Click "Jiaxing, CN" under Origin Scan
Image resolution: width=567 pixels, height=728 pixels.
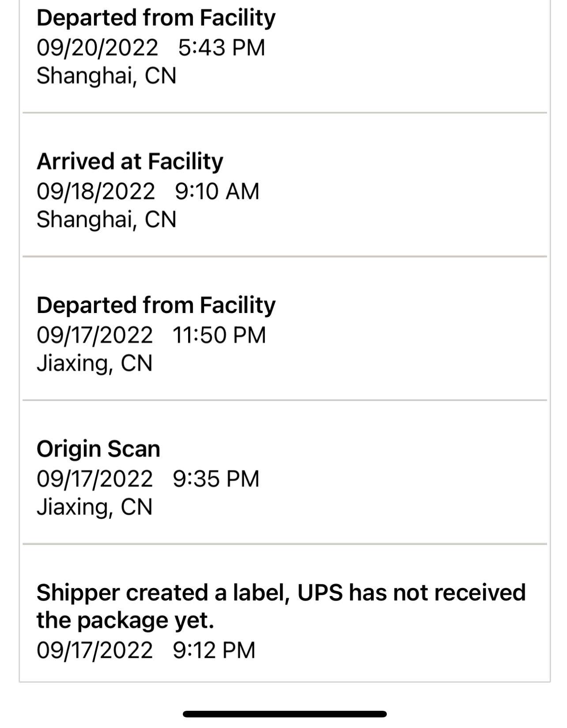click(x=94, y=507)
